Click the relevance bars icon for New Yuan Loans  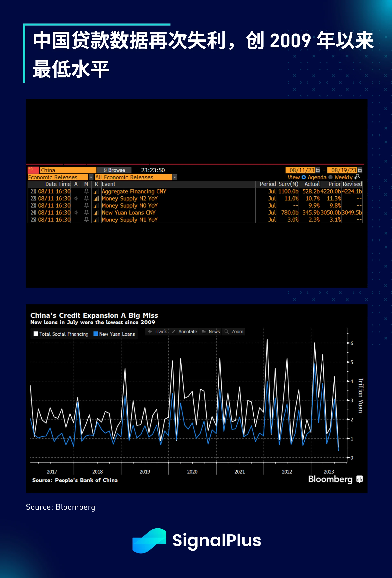pos(96,213)
